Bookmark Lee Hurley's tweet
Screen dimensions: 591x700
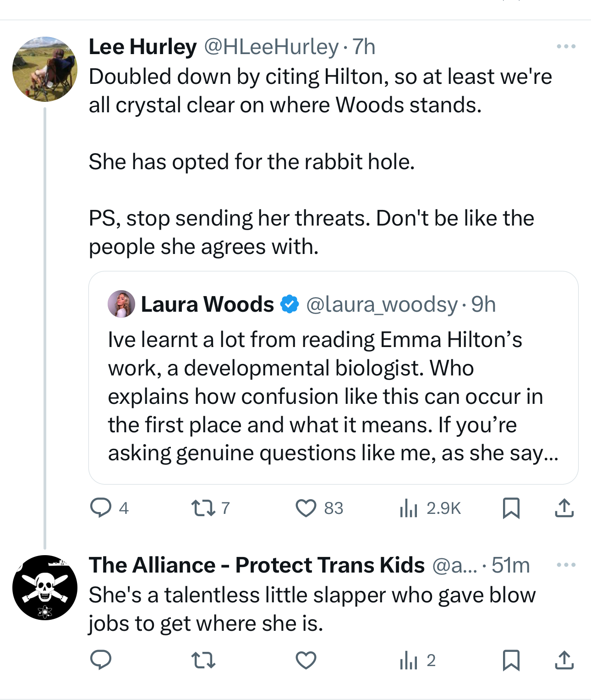511,508
